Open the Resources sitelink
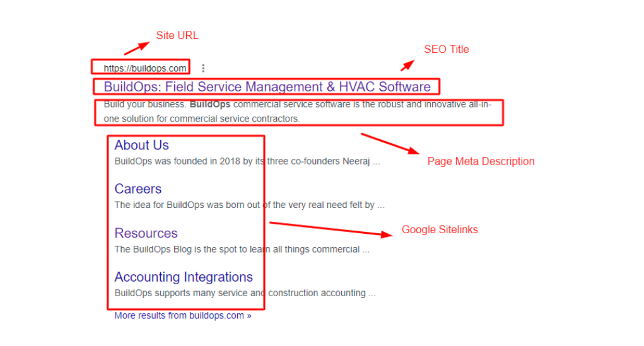The height and width of the screenshot is (346, 644). (x=146, y=233)
